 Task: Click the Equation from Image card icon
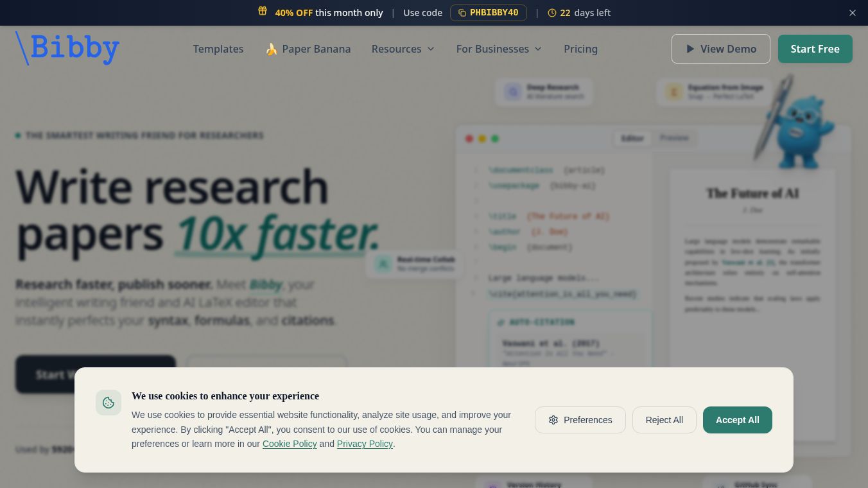click(x=674, y=92)
